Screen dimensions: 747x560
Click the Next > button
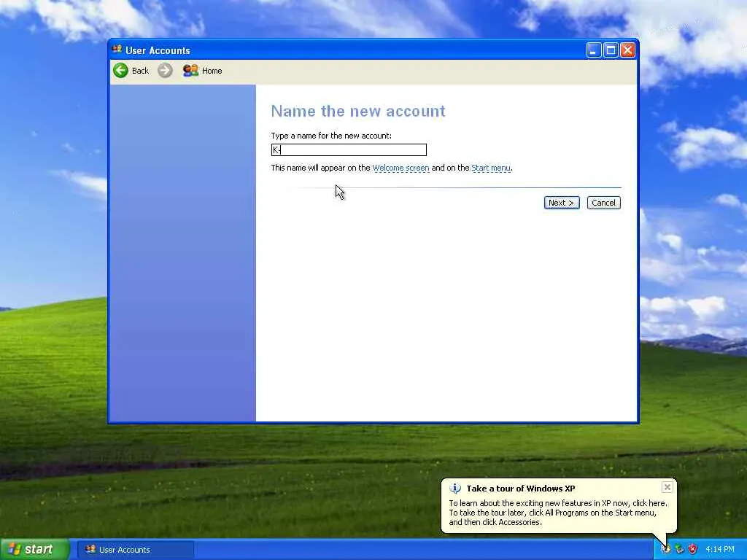[562, 203]
